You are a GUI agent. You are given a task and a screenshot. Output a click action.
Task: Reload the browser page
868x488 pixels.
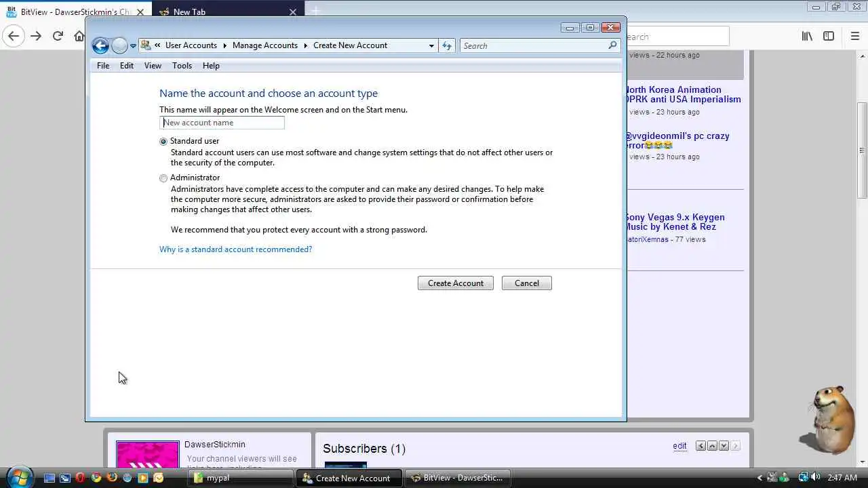(58, 37)
